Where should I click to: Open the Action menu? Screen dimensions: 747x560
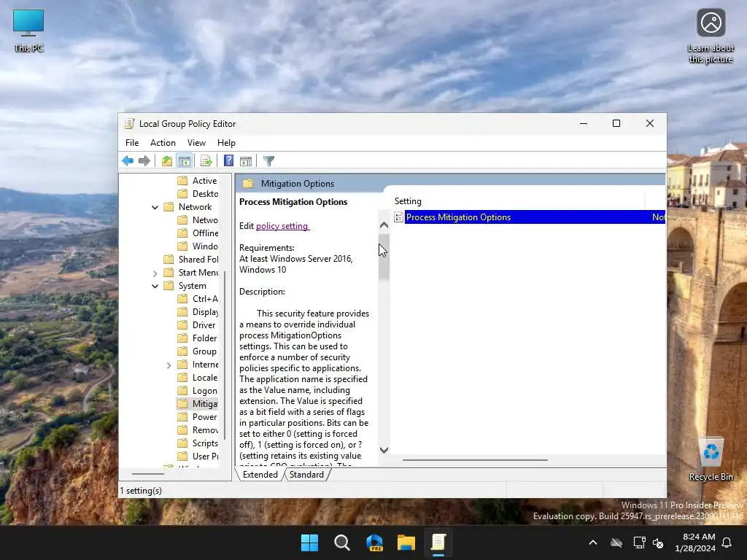pos(163,143)
